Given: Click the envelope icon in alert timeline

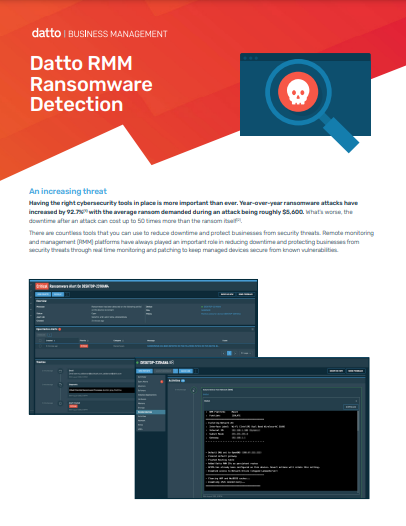Looking at the screenshot, I should [x=60, y=371].
